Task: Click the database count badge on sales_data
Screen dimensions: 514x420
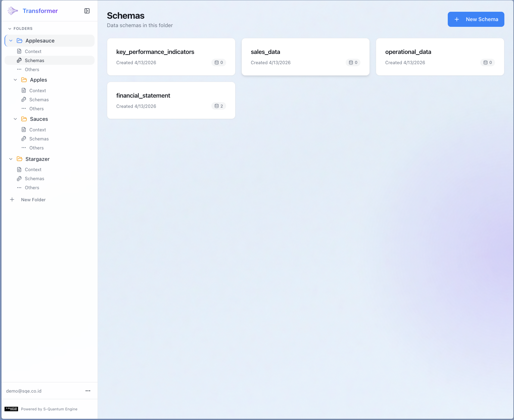Action: pyautogui.click(x=353, y=63)
